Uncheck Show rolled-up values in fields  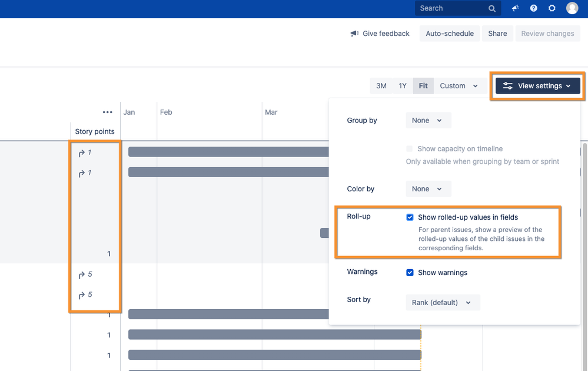(410, 217)
